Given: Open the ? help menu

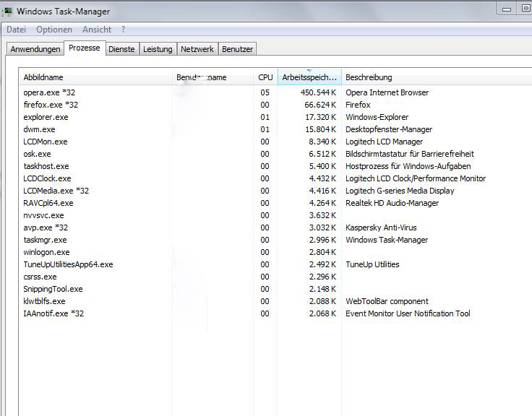Looking at the screenshot, I should tap(123, 30).
